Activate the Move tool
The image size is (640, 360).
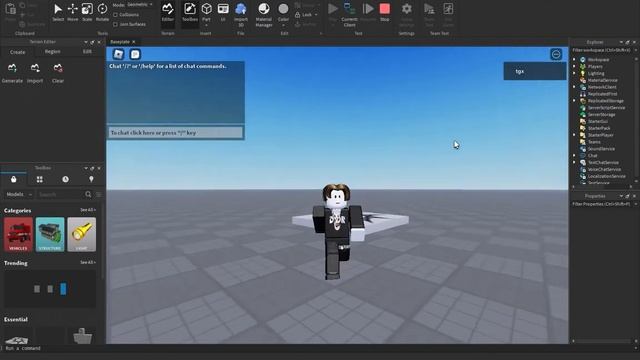click(x=73, y=12)
